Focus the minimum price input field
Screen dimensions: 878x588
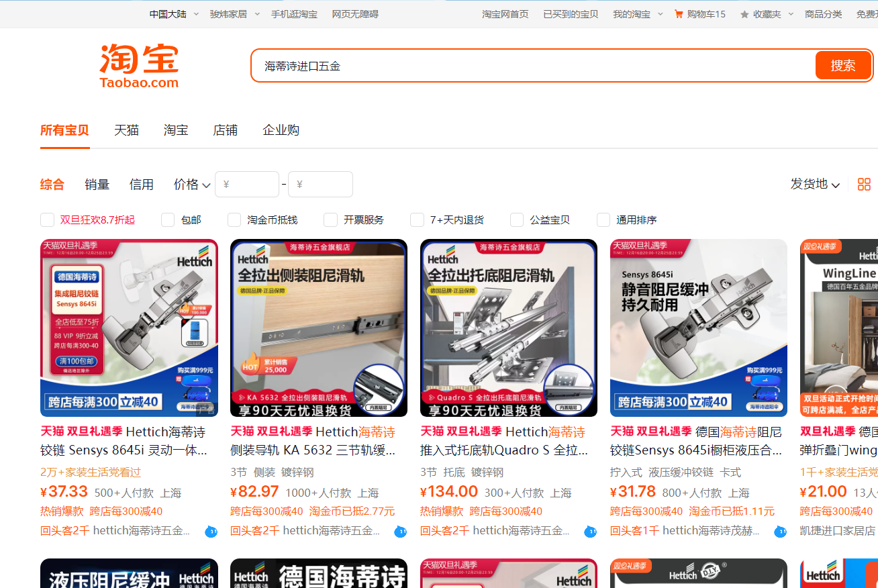click(x=247, y=184)
